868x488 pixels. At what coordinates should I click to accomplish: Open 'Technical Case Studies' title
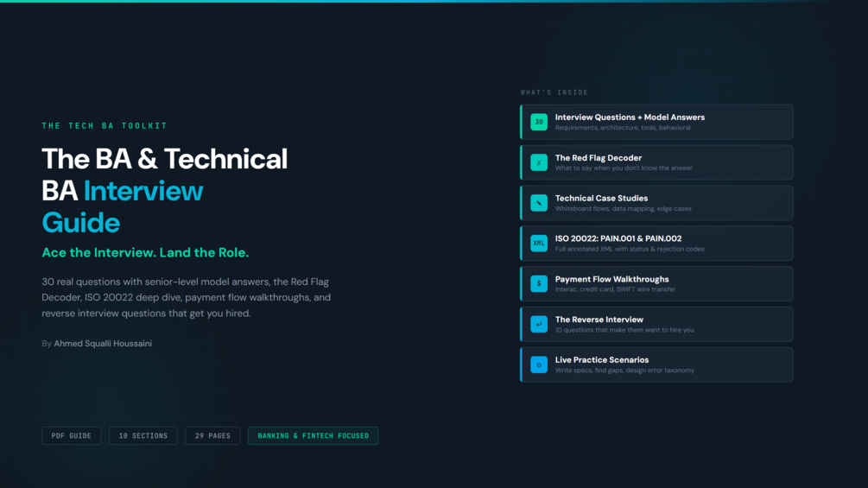(601, 198)
